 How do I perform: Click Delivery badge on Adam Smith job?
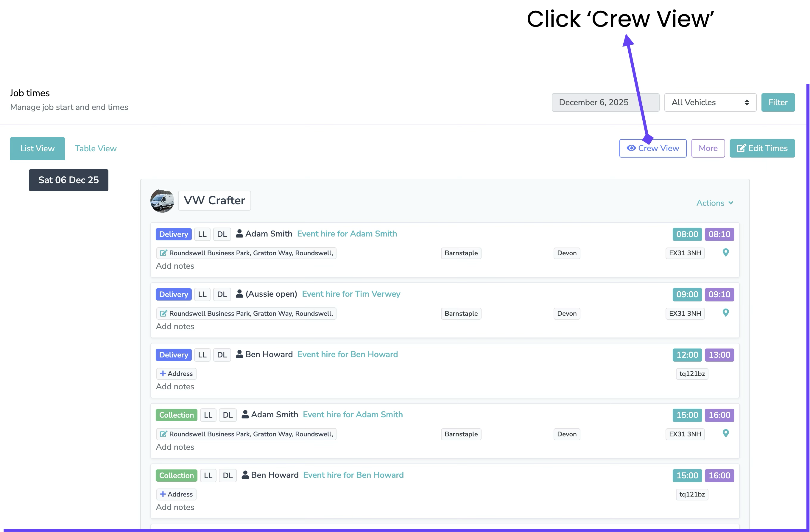click(174, 234)
